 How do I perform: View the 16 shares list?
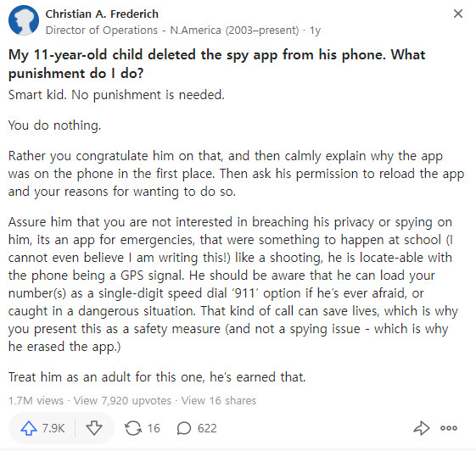(x=219, y=401)
